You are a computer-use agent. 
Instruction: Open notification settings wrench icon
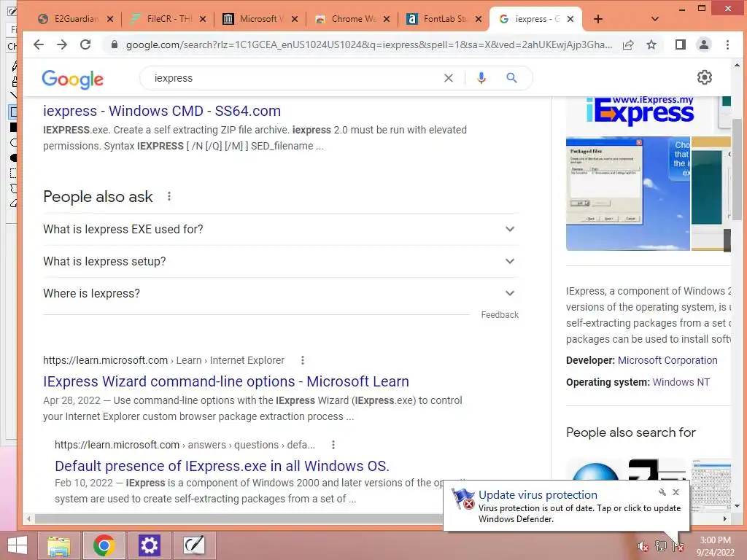662,492
